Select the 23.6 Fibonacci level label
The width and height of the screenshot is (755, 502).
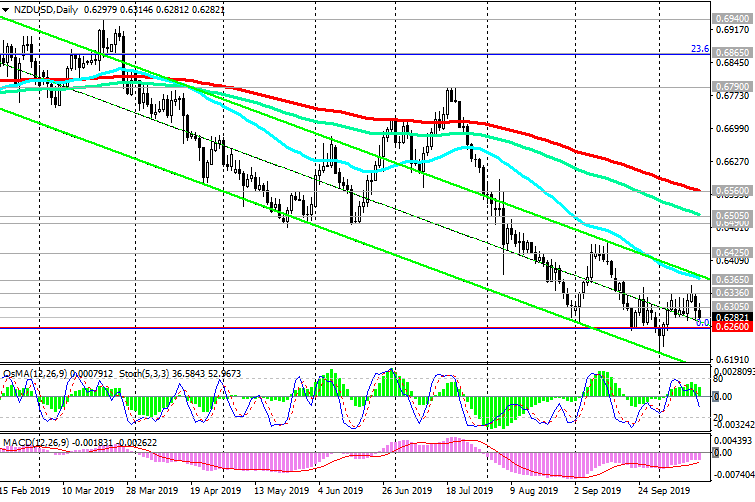click(x=700, y=49)
